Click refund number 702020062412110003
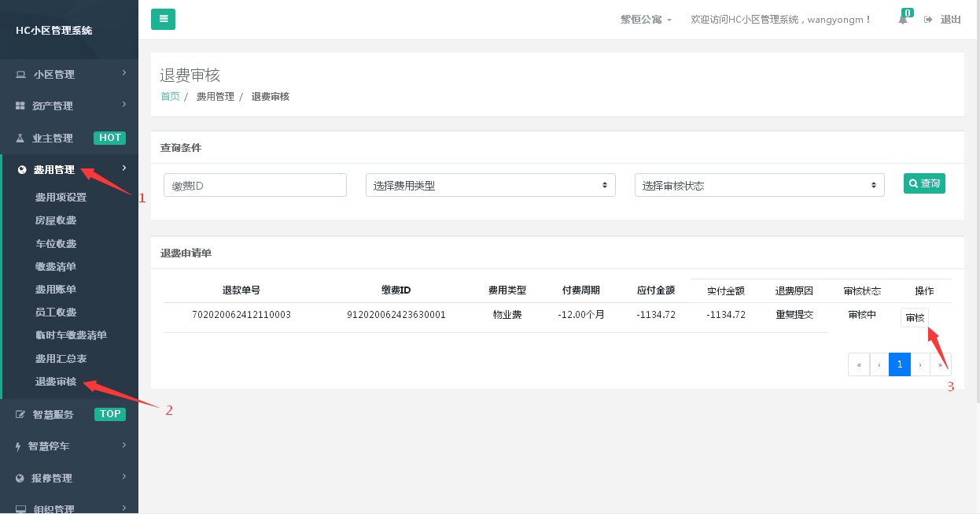Viewport: 980px width, 514px height. (241, 315)
